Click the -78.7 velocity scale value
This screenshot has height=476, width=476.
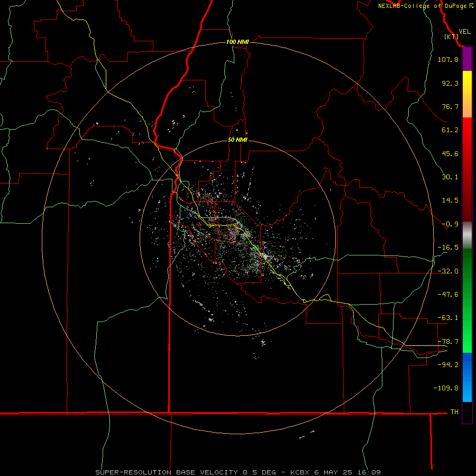[448, 342]
